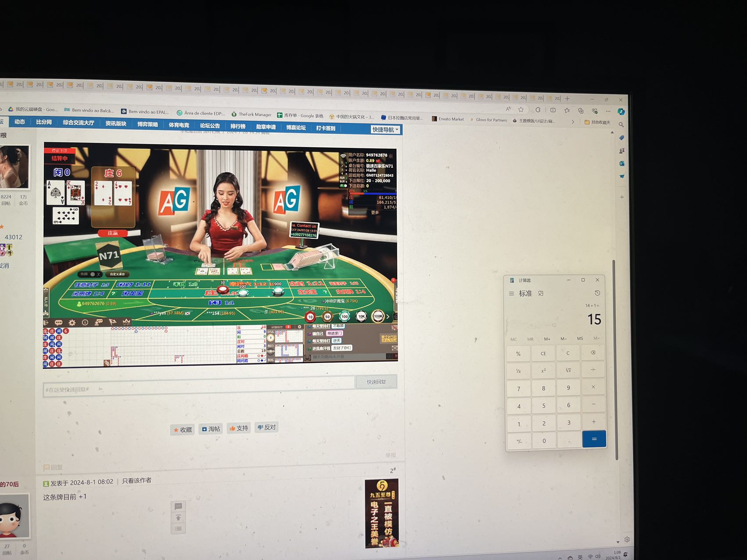The image size is (747, 560).
Task: Toggle Edge split screen view
Action: (553, 110)
